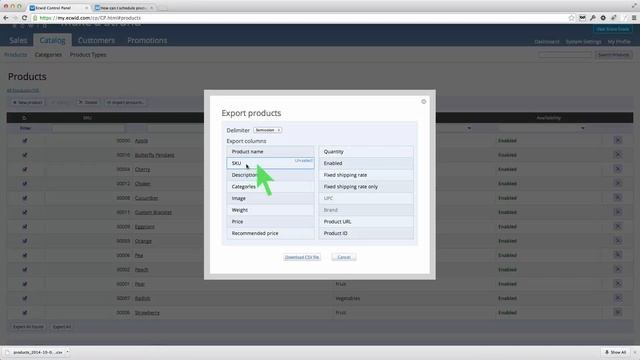The height and width of the screenshot is (360, 640).
Task: Click the address bar URL
Action: [90, 18]
